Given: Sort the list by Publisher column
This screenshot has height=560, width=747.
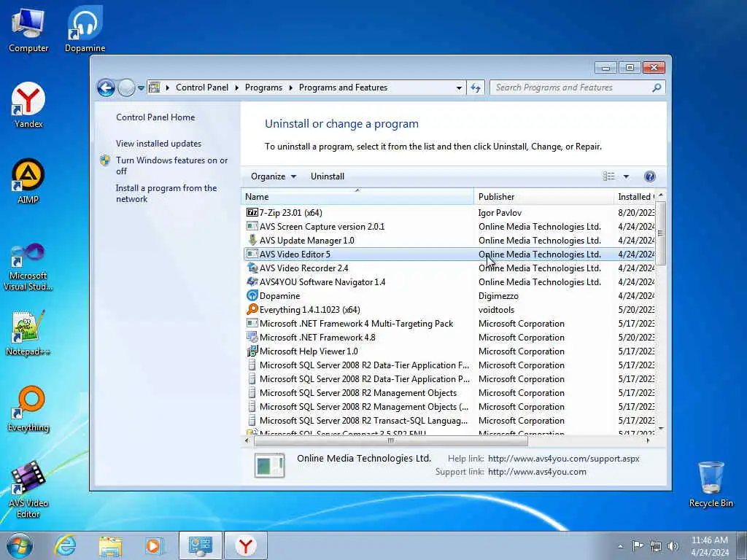Looking at the screenshot, I should point(543,197).
